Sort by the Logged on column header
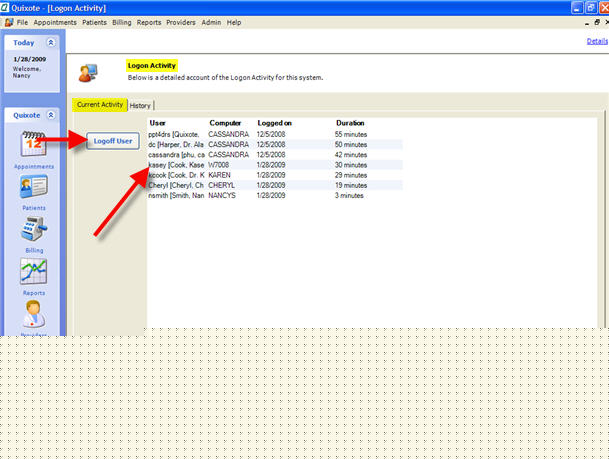609x459 pixels. pos(275,123)
